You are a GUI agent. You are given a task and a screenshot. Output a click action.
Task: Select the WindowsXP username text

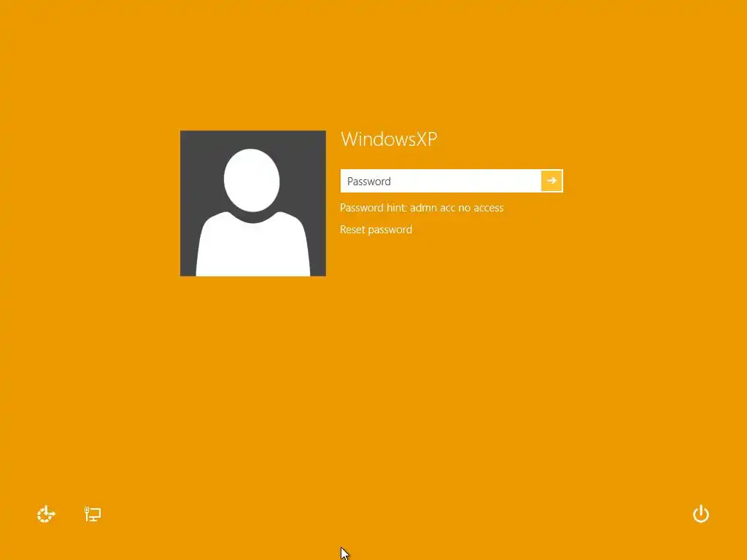(x=389, y=139)
